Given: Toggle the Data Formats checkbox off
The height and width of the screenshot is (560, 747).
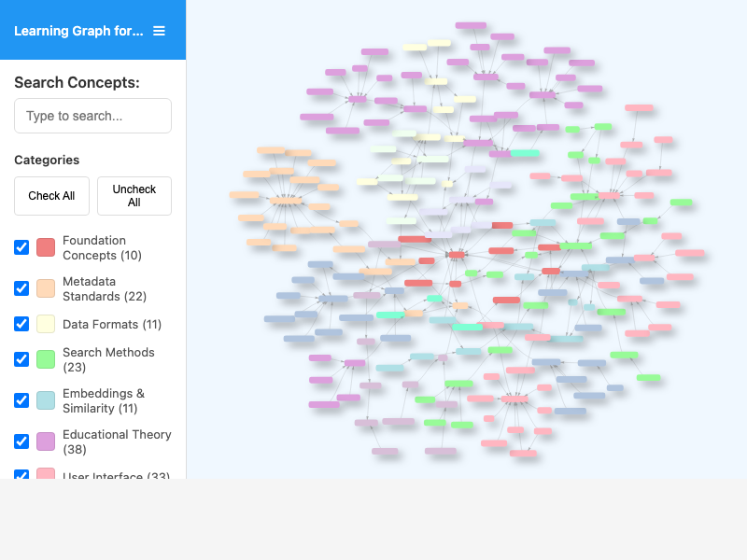Looking at the screenshot, I should pyautogui.click(x=21, y=324).
